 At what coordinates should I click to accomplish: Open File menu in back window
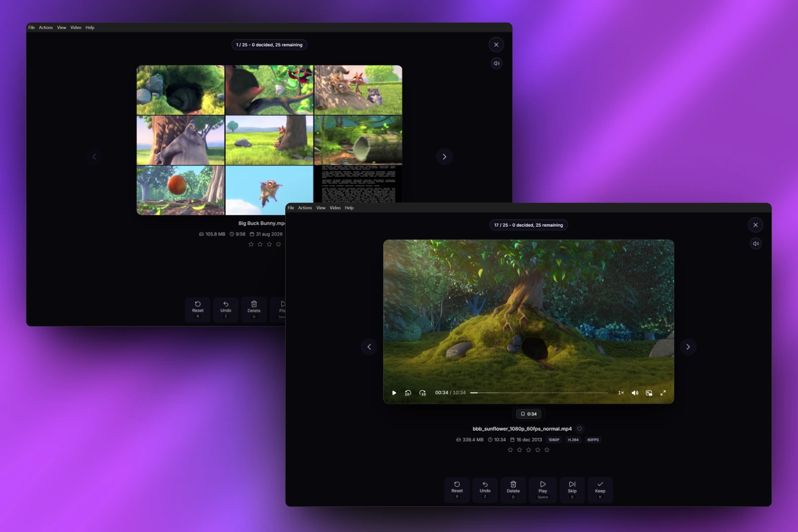pyautogui.click(x=32, y=28)
